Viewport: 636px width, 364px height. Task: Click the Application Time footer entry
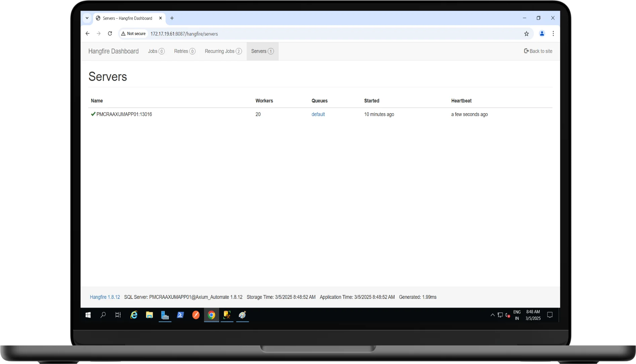coord(357,297)
